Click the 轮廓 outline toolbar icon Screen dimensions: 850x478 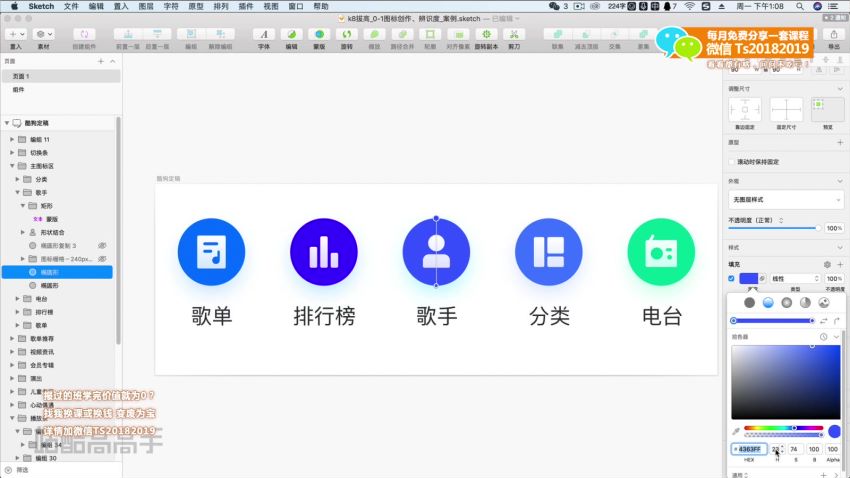tap(430, 34)
